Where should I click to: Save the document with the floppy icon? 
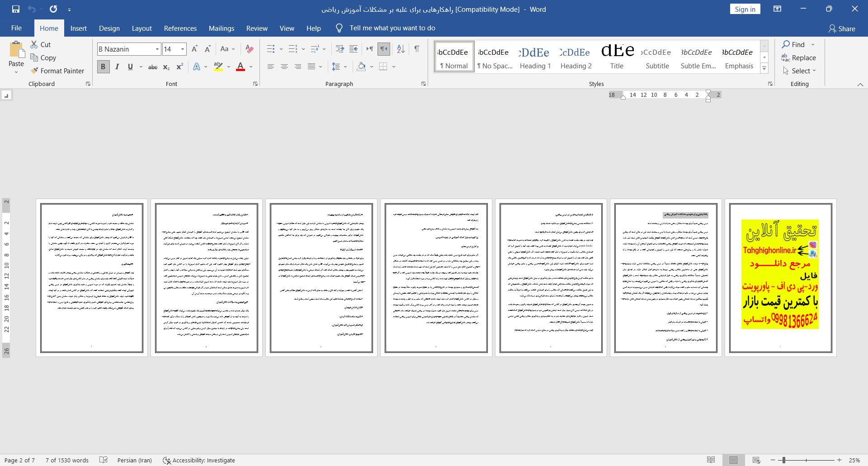pos(16,9)
